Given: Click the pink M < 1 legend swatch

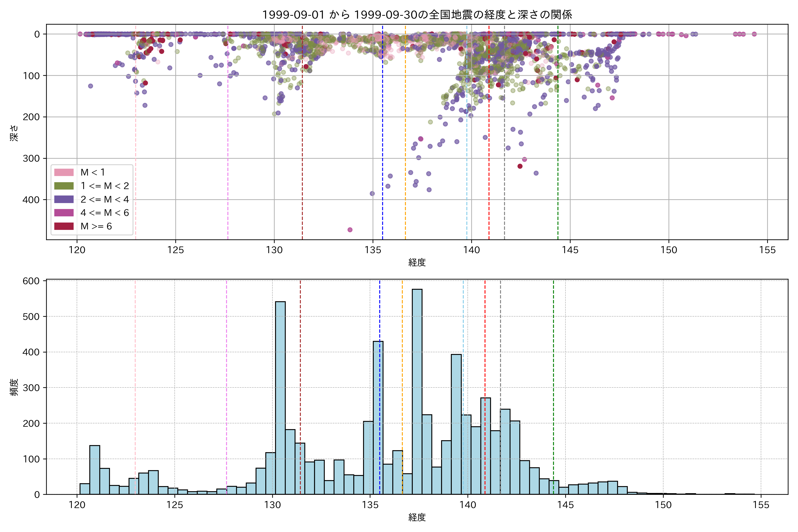Looking at the screenshot, I should [64, 172].
